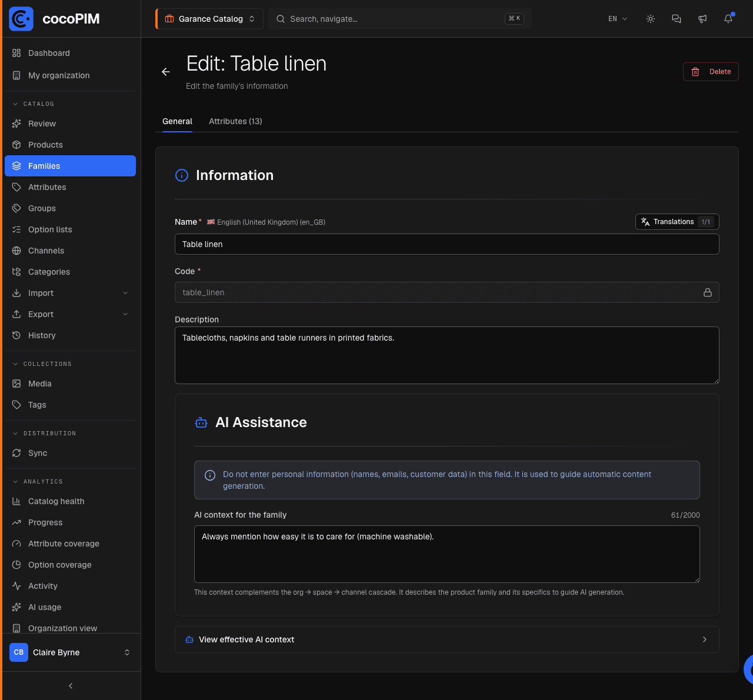
Task: Click the cocoPIM logo icon
Action: 21,19
